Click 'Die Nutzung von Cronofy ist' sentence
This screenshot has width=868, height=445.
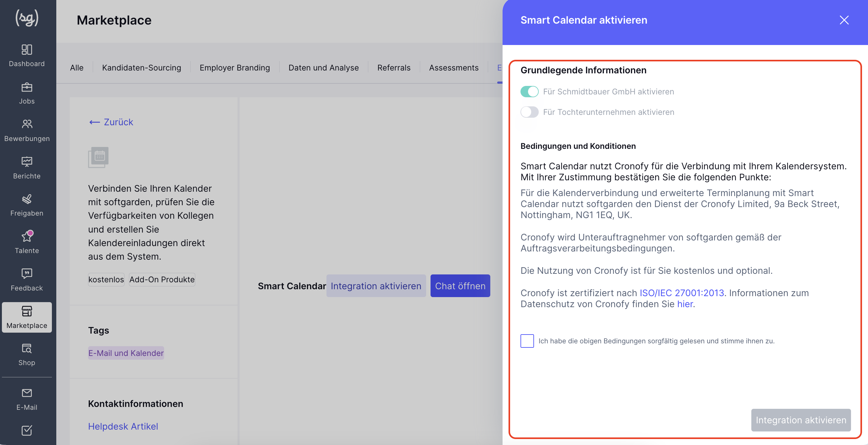646,271
